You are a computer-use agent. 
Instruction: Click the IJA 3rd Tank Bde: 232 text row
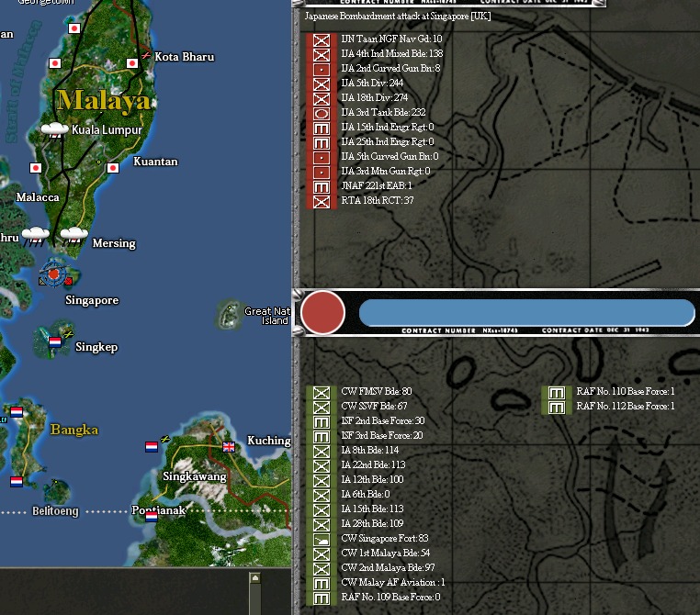(383, 112)
